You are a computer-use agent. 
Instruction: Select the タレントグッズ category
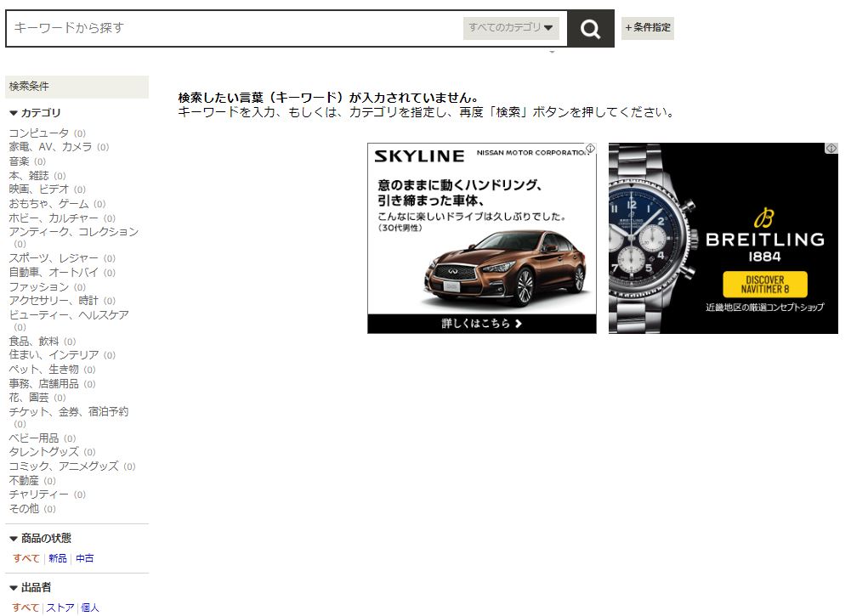click(x=43, y=452)
